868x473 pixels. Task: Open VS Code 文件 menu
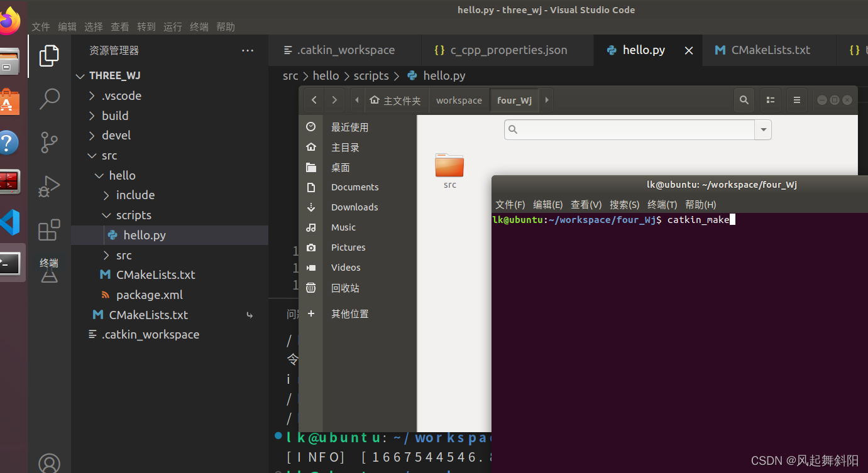coord(41,27)
